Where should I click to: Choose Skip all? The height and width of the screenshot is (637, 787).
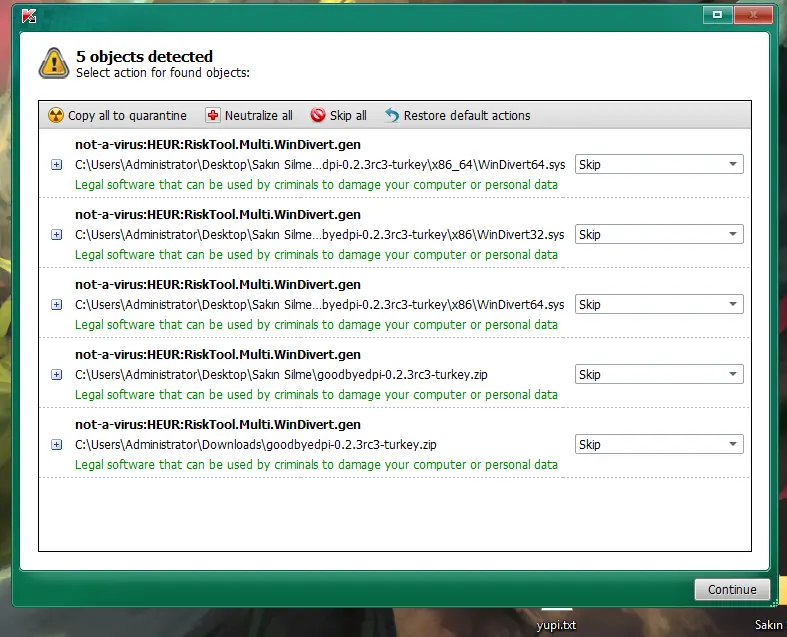[338, 115]
